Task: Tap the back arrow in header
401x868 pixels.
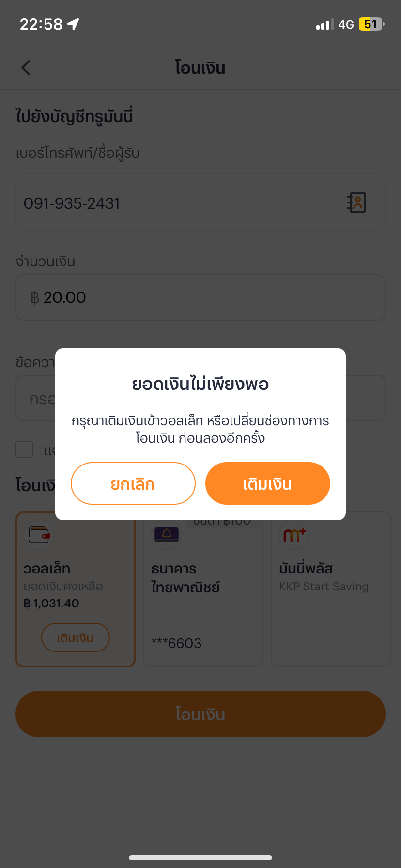Action: (x=26, y=68)
